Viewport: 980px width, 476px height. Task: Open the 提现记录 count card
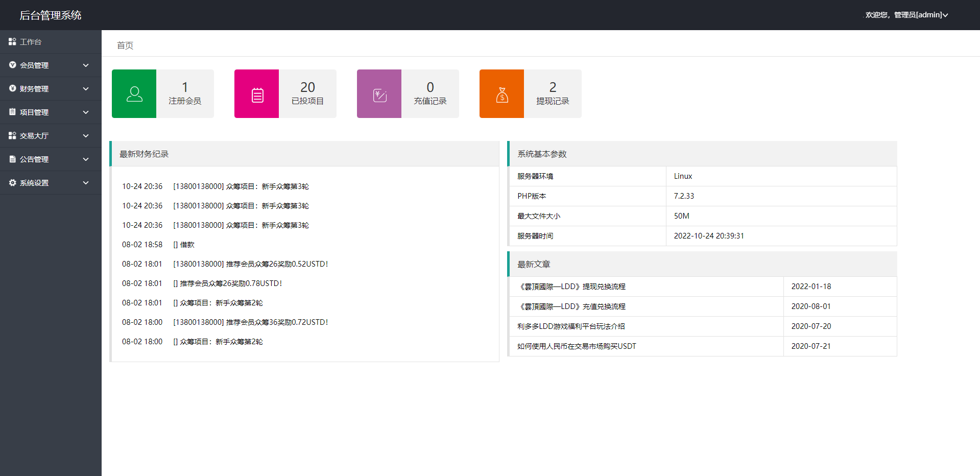[531, 93]
